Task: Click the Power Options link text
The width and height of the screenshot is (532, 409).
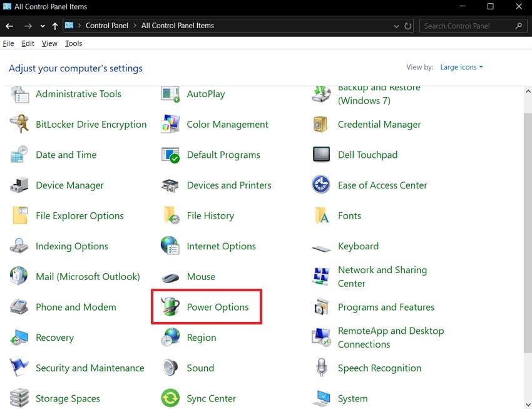Action: point(217,307)
